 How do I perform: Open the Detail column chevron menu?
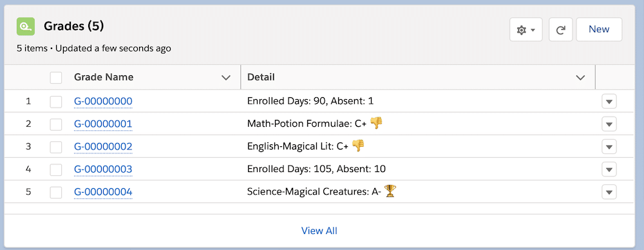pyautogui.click(x=580, y=78)
